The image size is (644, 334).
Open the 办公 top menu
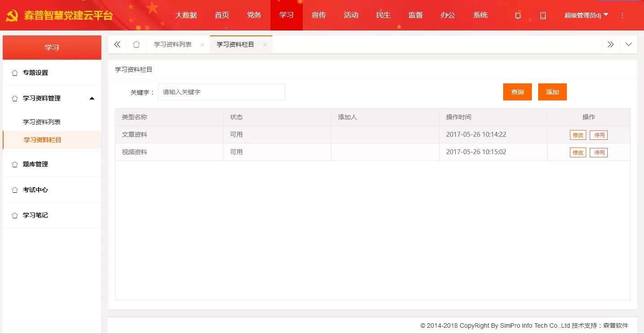(448, 15)
